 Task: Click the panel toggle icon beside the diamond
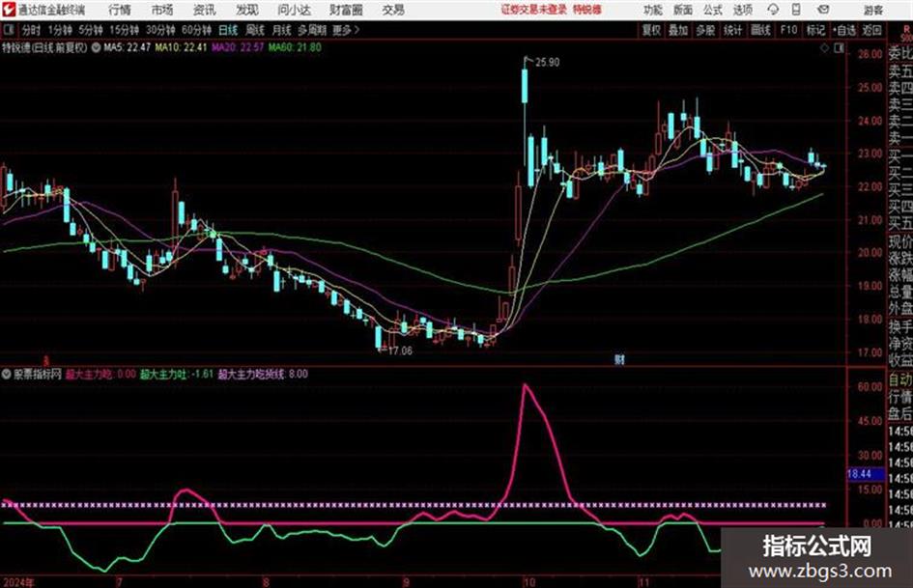point(839,48)
